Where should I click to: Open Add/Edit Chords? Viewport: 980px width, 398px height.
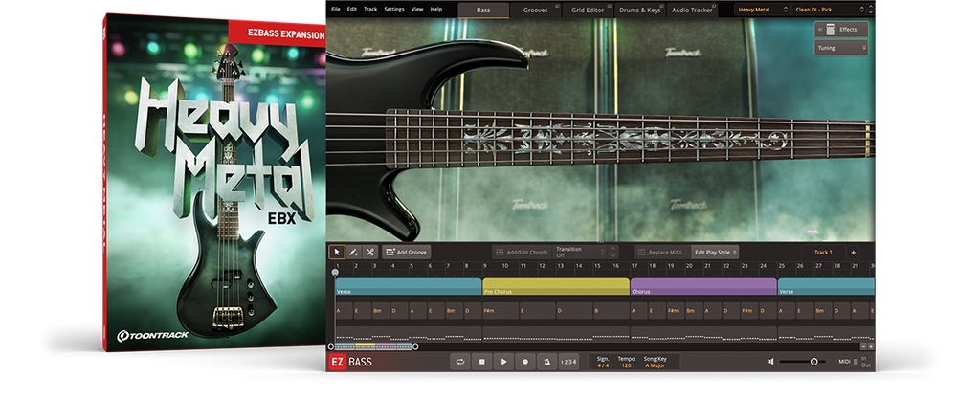coord(522,253)
